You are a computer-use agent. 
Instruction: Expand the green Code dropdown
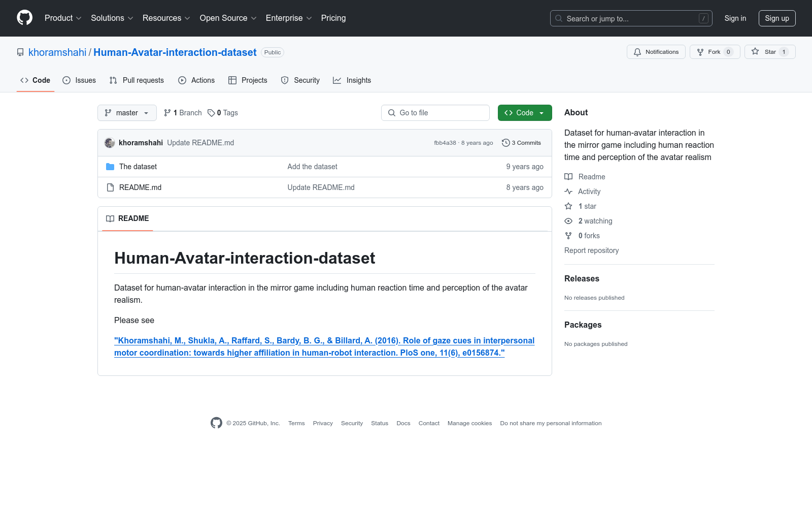(525, 113)
